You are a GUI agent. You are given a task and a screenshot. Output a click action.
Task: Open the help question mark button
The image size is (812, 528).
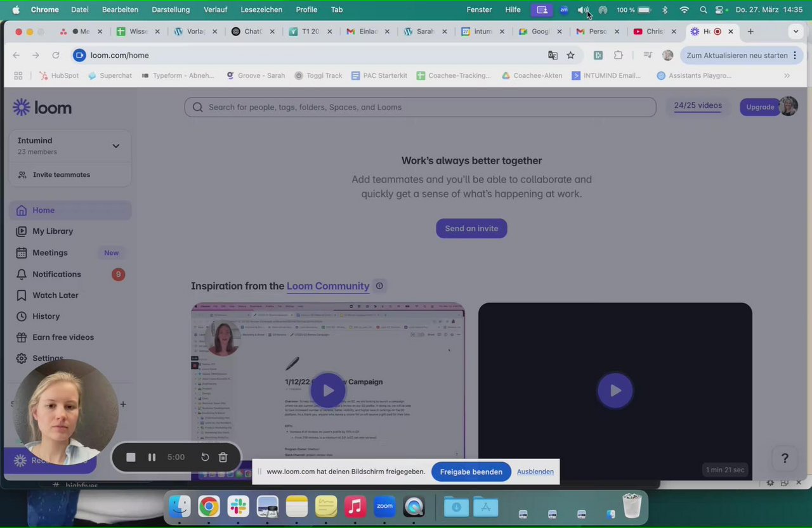(785, 458)
